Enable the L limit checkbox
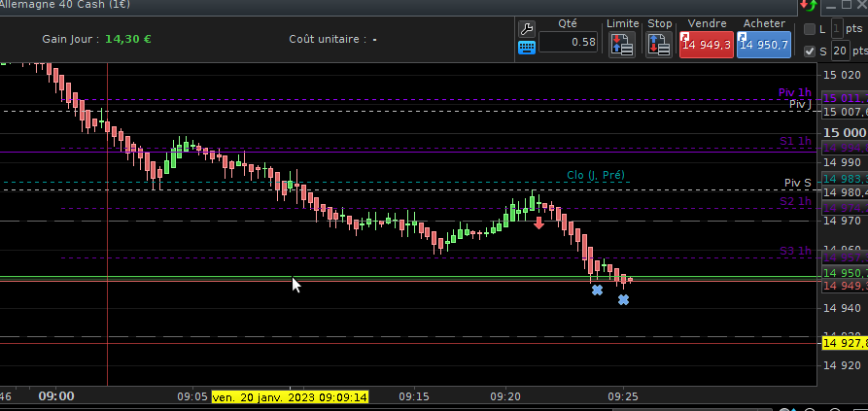Viewport: 868px width, 411px height. (810, 29)
